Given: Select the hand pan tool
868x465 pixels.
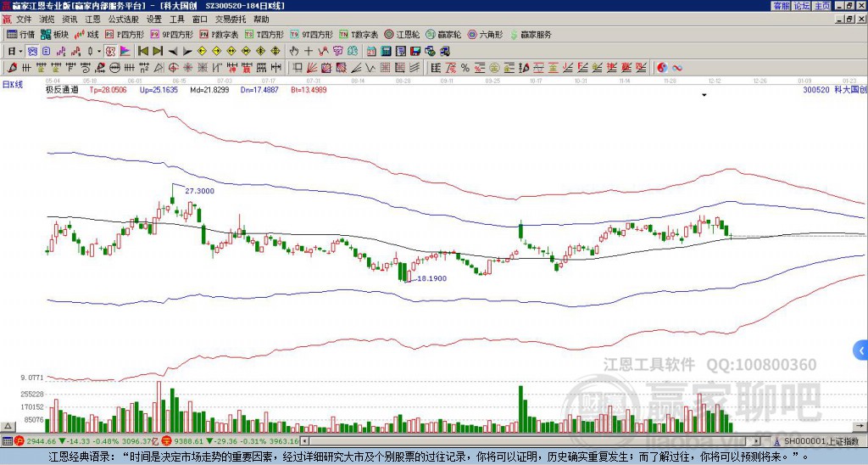Looking at the screenshot, I should tap(293, 52).
